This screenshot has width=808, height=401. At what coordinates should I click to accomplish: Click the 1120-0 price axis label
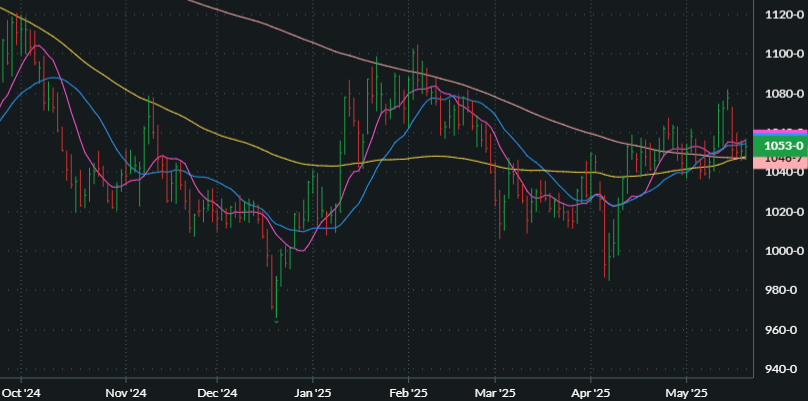pyautogui.click(x=784, y=15)
